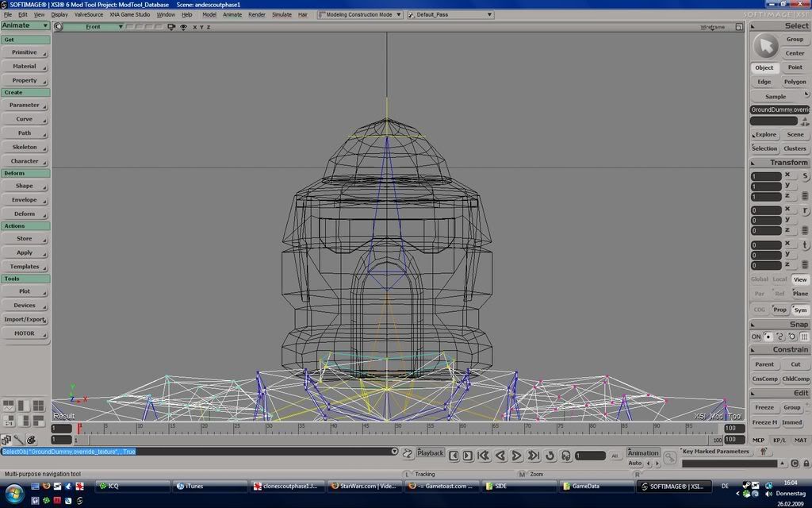Click snap to grid icon
Screen dimensions: 812x508
tap(804, 337)
